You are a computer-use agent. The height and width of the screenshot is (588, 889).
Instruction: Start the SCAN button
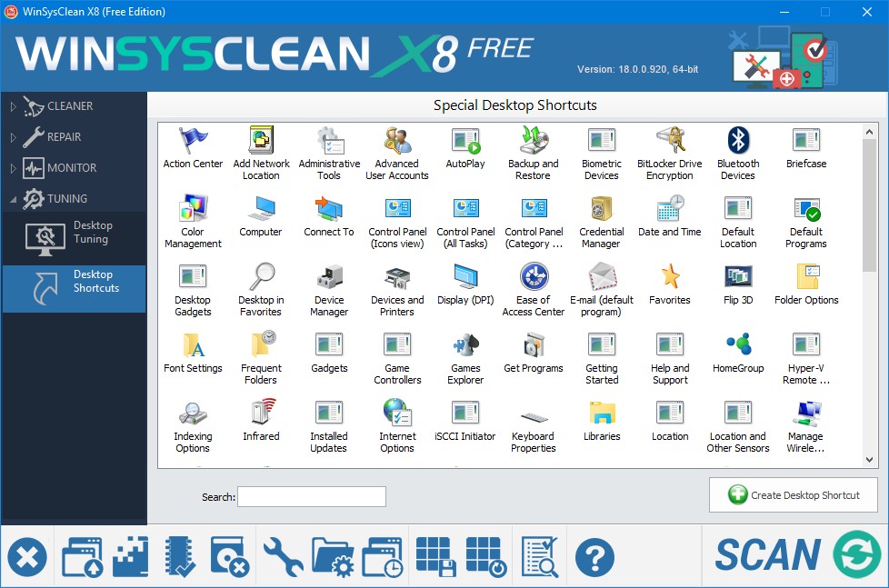797,555
